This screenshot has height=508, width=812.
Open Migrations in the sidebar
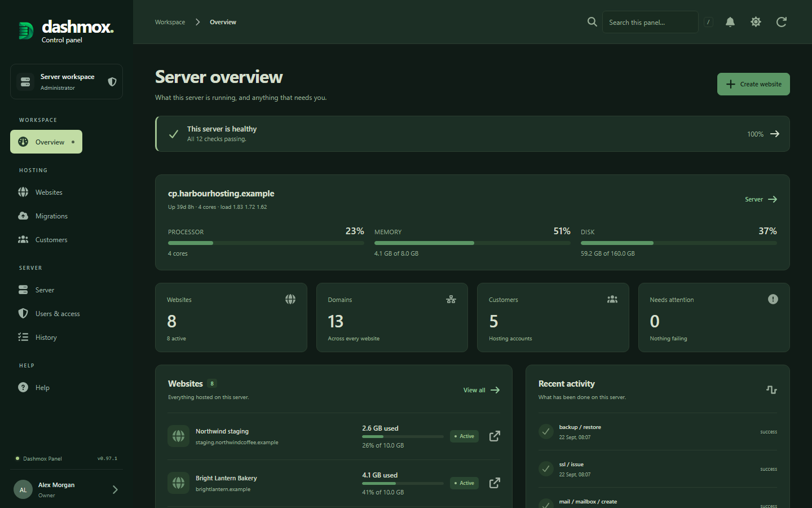67,216
